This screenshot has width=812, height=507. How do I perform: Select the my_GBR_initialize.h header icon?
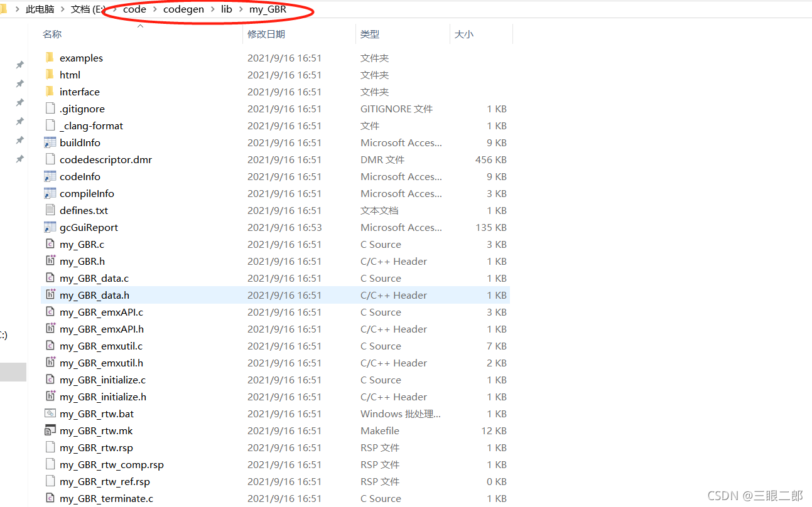(50, 397)
